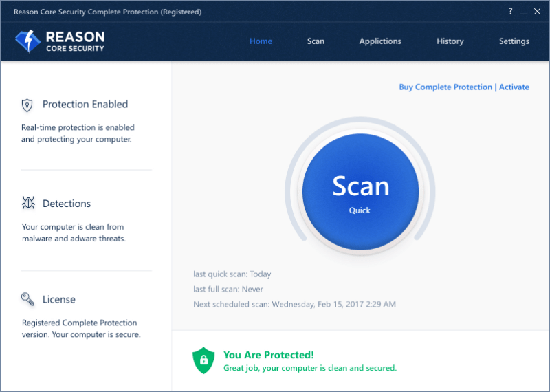Screen dimensions: 550x392
Task: Switch to the Home tab
Action: [261, 41]
